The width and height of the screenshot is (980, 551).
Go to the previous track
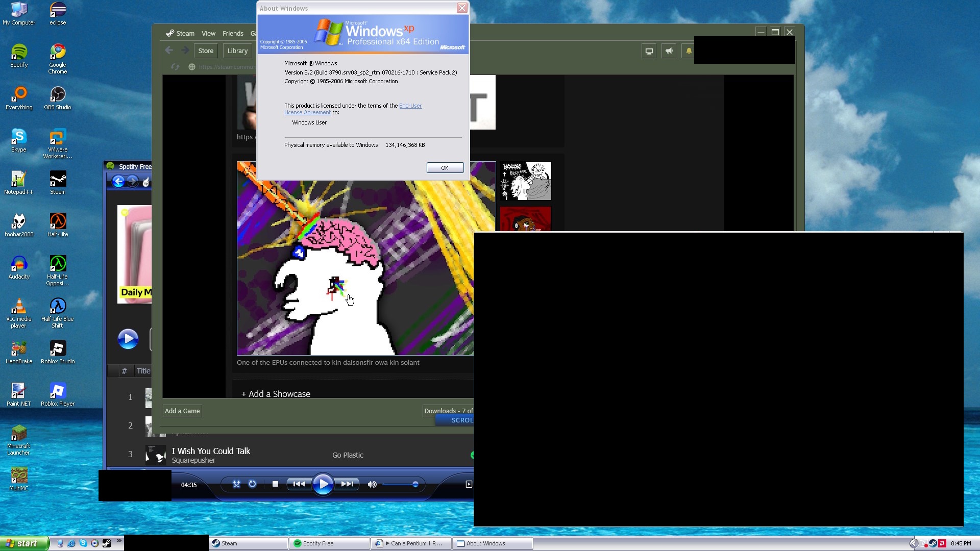coord(299,484)
